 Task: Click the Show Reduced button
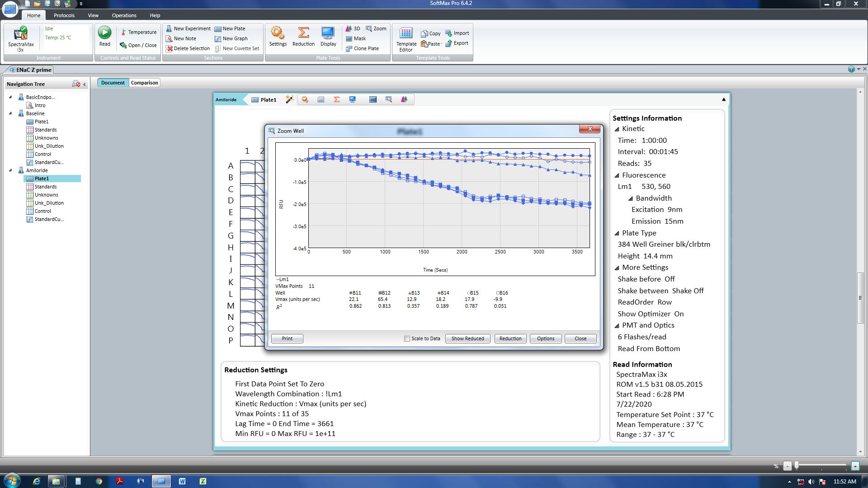click(467, 338)
